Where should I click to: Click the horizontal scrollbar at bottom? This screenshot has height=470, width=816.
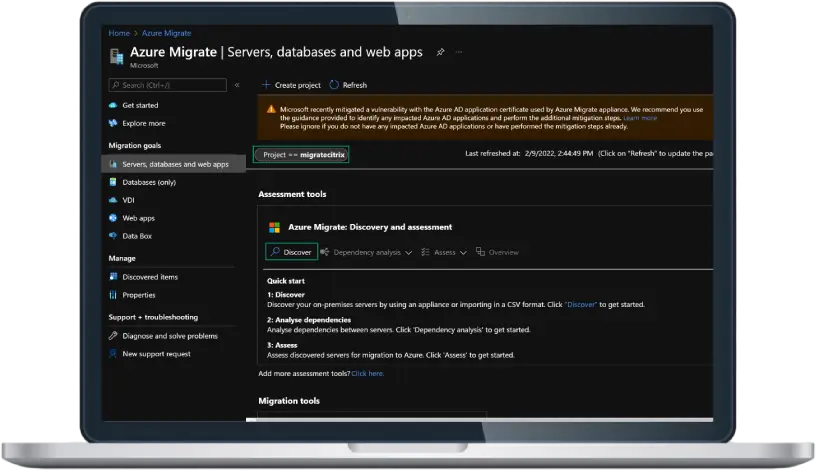[x=479, y=419]
